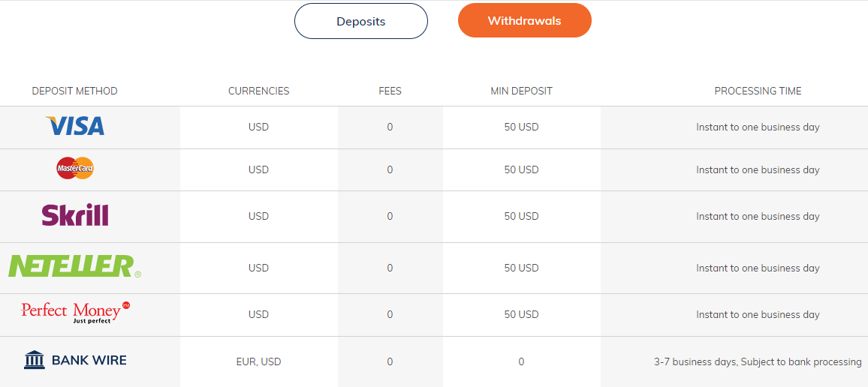
Task: Click the MIN DEPOSIT column header
Action: click(x=521, y=91)
